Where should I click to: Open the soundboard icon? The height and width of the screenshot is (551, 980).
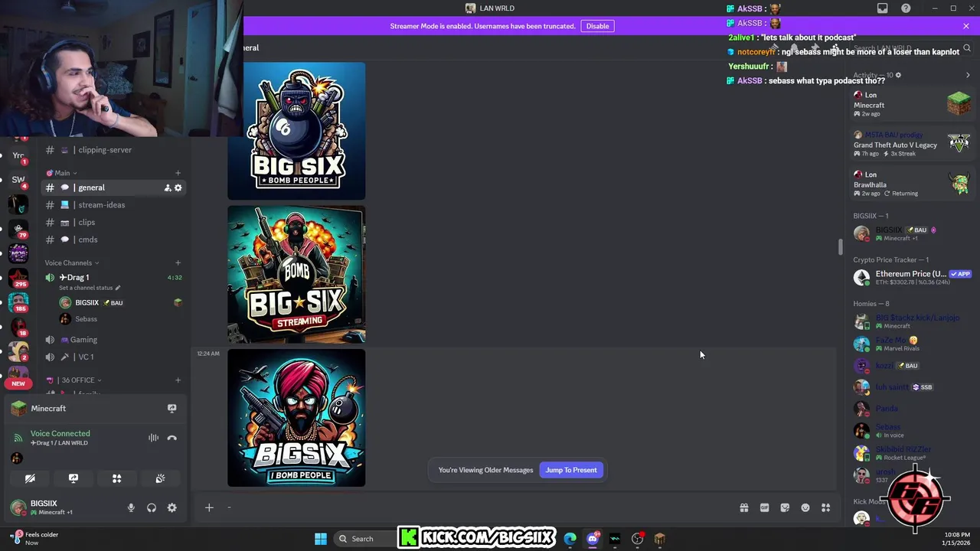pyautogui.click(x=160, y=478)
